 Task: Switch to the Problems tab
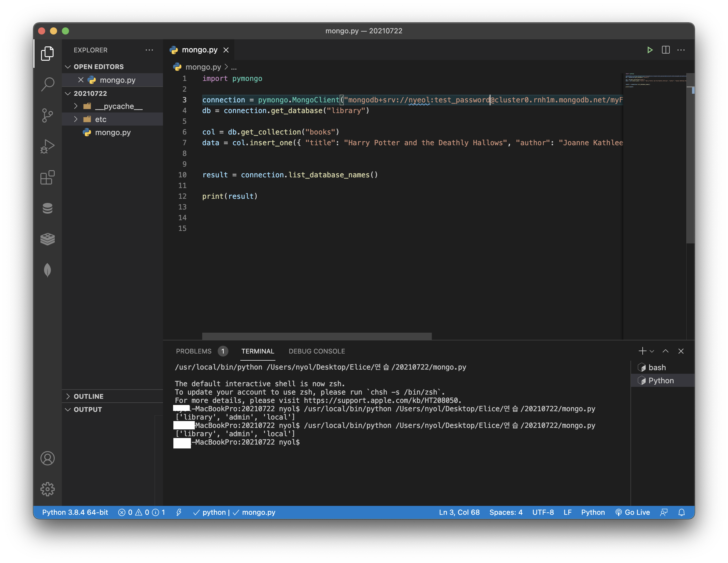pos(194,351)
